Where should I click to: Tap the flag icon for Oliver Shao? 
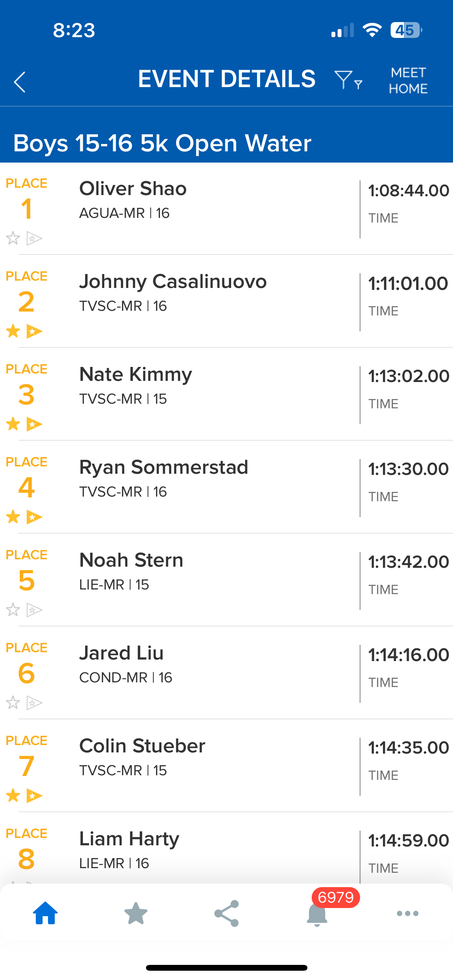(x=34, y=238)
